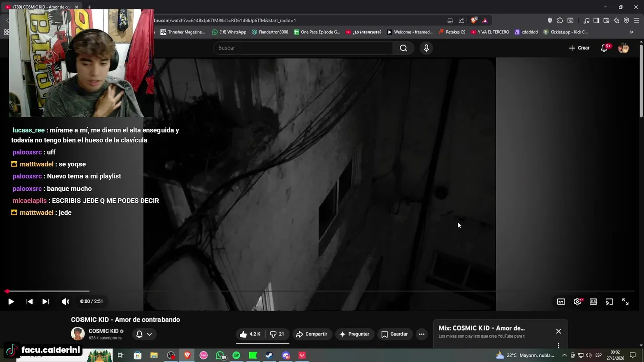Open the Kicklet.app bookmark
The image size is (644, 362).
point(566,32)
